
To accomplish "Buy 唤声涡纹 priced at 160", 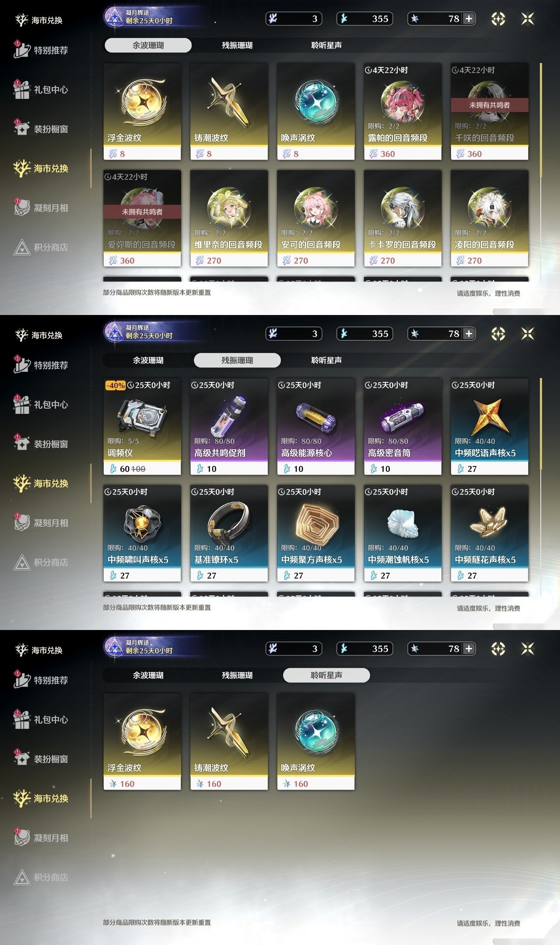I will 316,742.
